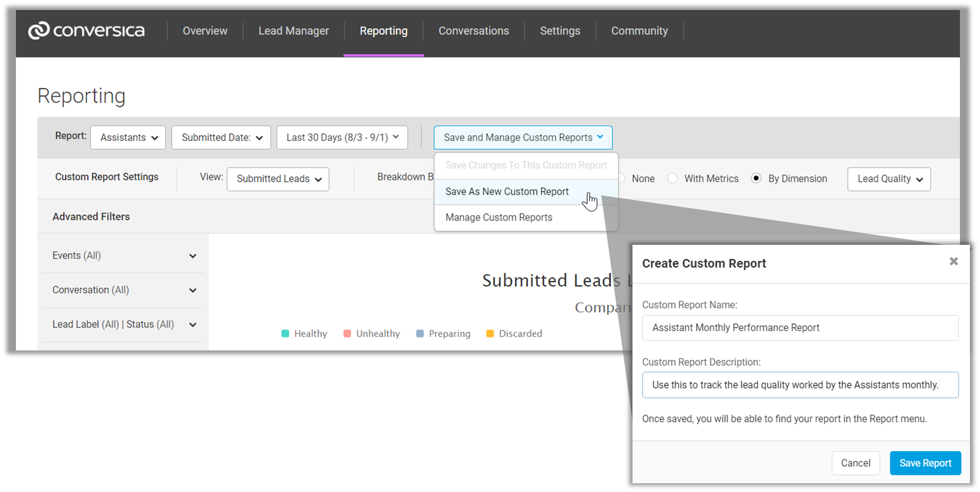The height and width of the screenshot is (492, 980).
Task: Open the Last 30 Days date range dropdown
Action: coord(342,137)
